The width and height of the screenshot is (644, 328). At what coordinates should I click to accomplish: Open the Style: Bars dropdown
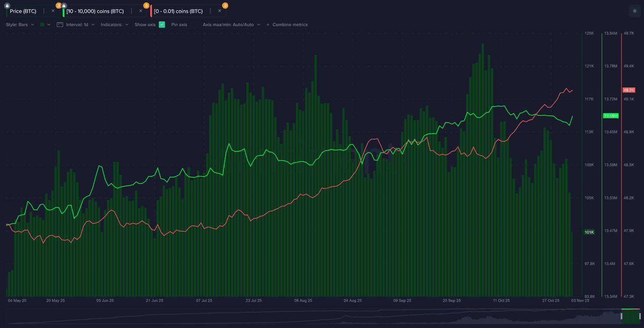[x=20, y=25]
